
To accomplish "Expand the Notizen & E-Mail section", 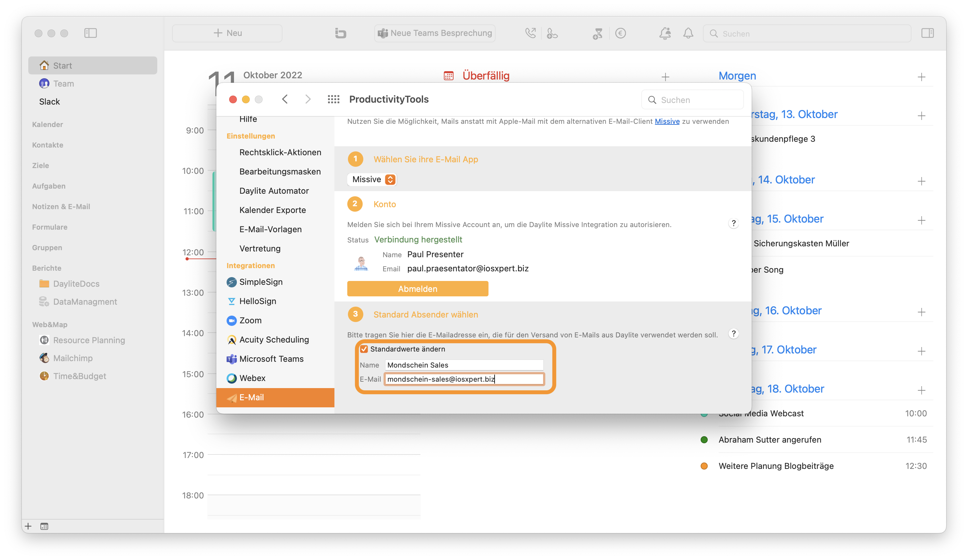I will tap(61, 207).
